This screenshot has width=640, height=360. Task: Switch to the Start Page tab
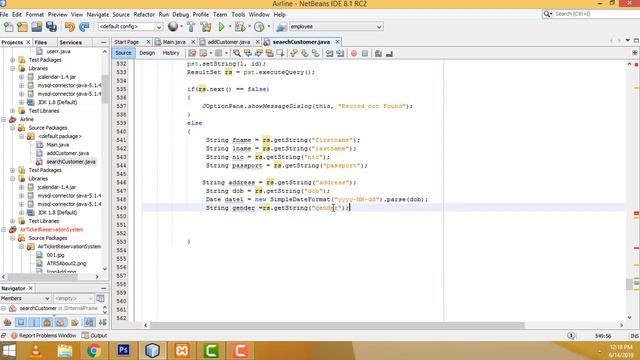(x=127, y=42)
